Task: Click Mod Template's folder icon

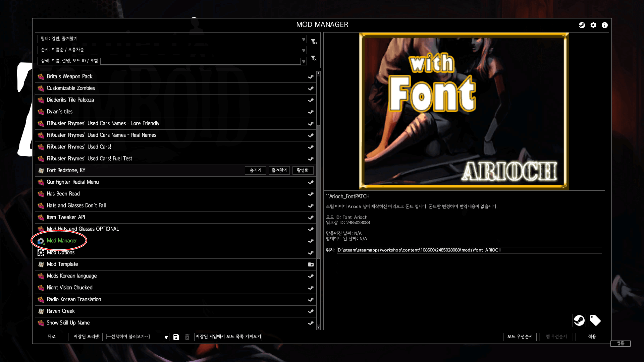Action: 311,264
